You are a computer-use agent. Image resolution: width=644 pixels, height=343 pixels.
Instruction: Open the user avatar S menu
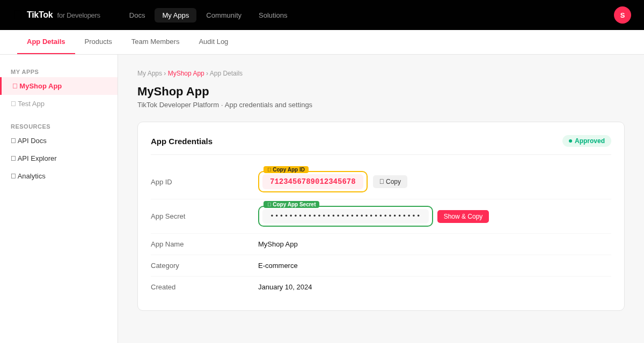point(623,15)
